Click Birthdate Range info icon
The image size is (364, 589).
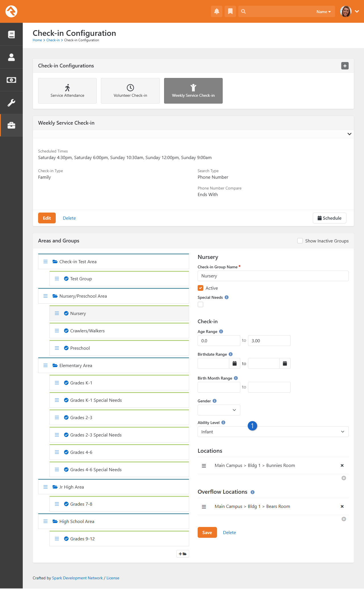coord(231,354)
